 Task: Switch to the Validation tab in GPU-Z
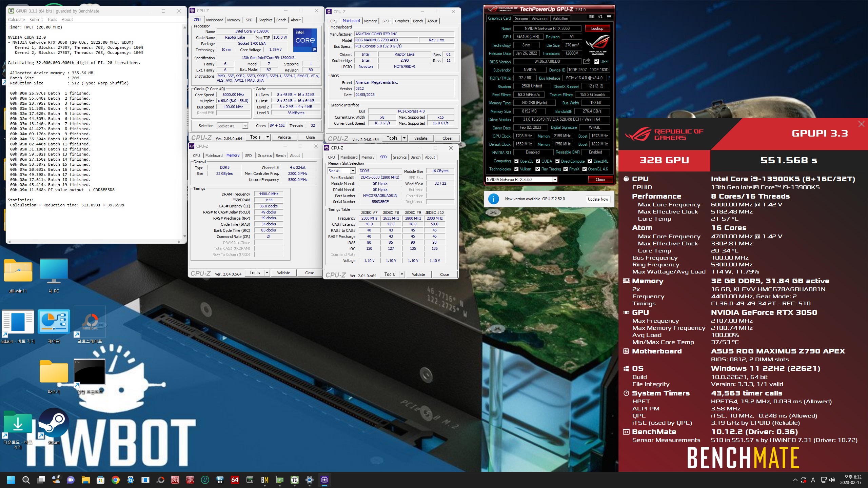pyautogui.click(x=560, y=19)
